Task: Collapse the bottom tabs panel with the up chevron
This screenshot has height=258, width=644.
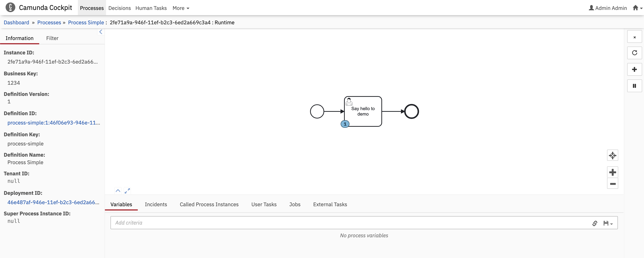Action: coord(118,191)
